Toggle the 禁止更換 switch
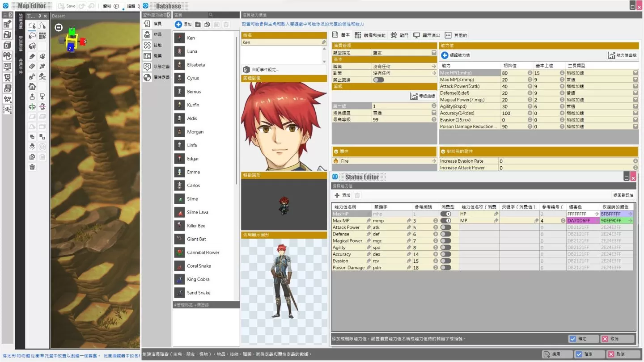The image size is (644, 362). [x=378, y=80]
